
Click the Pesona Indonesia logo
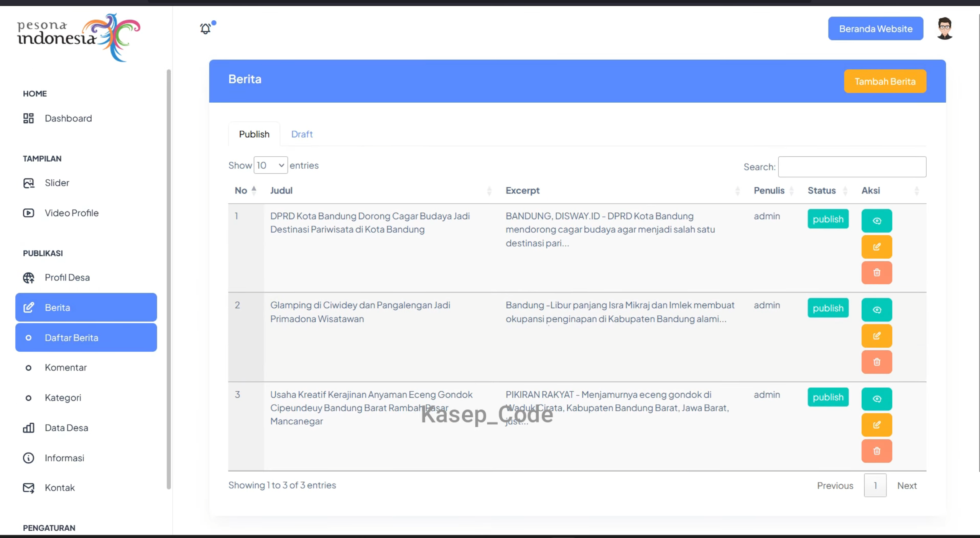[79, 37]
